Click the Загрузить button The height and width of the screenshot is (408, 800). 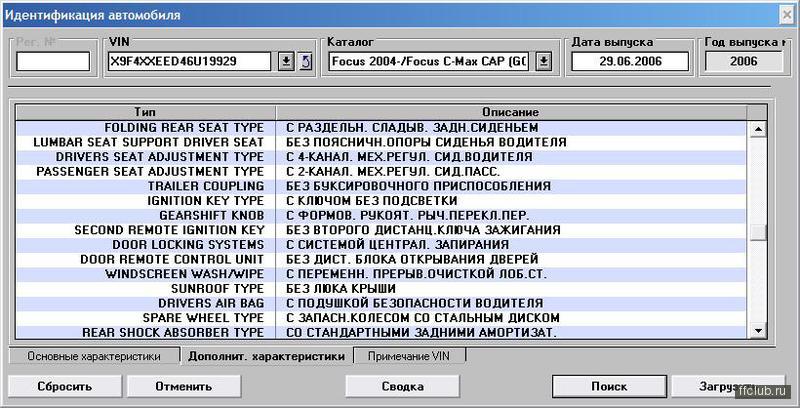pyautogui.click(x=728, y=386)
